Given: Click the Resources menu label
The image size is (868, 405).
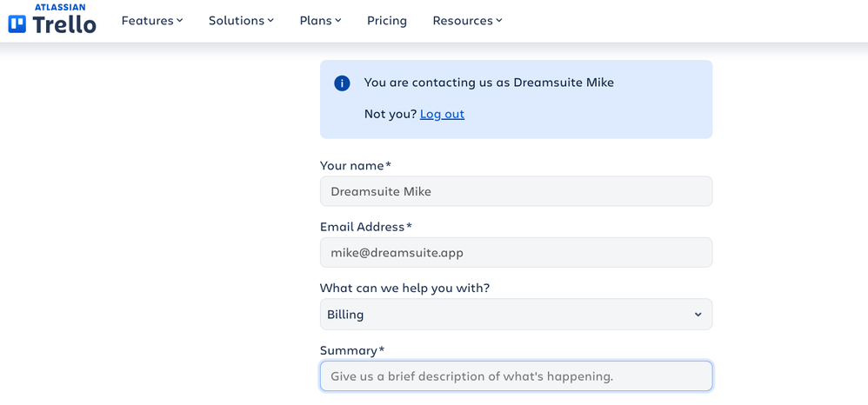Looking at the screenshot, I should (x=461, y=21).
